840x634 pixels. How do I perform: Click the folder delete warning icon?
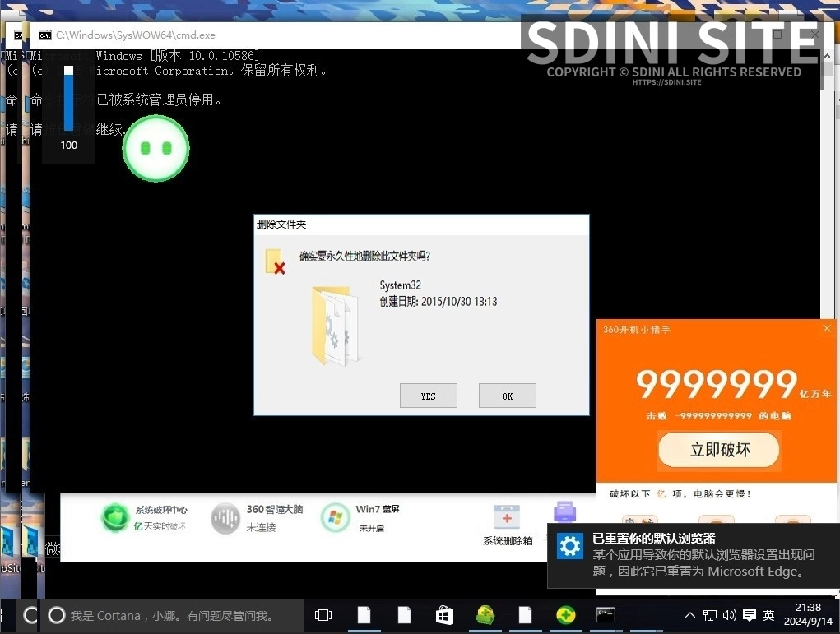(275, 261)
